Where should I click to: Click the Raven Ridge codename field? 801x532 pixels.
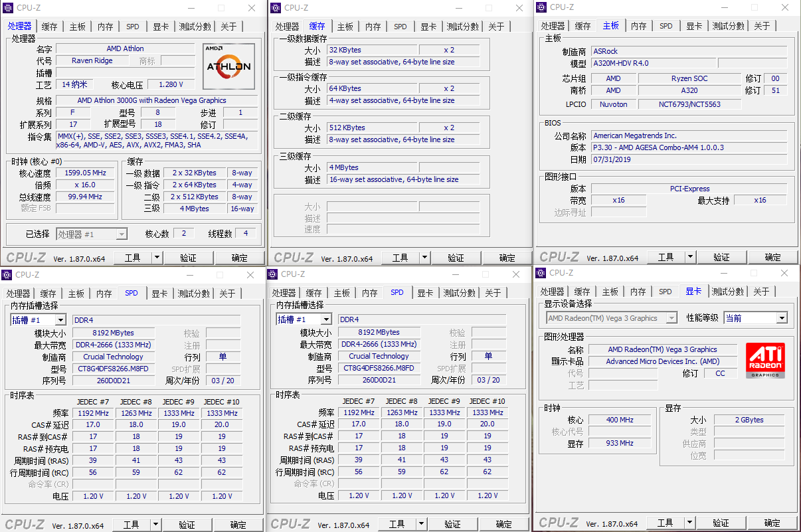[92, 60]
